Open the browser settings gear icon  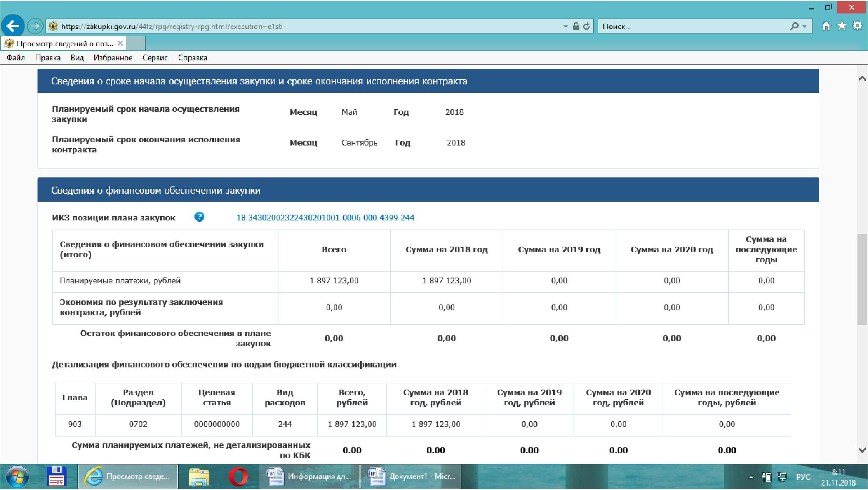[x=857, y=26]
